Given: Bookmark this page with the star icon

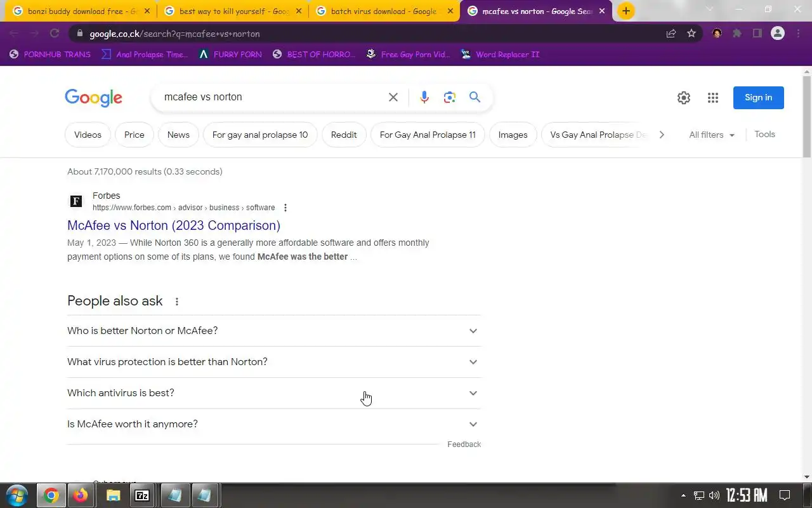Looking at the screenshot, I should 691,34.
